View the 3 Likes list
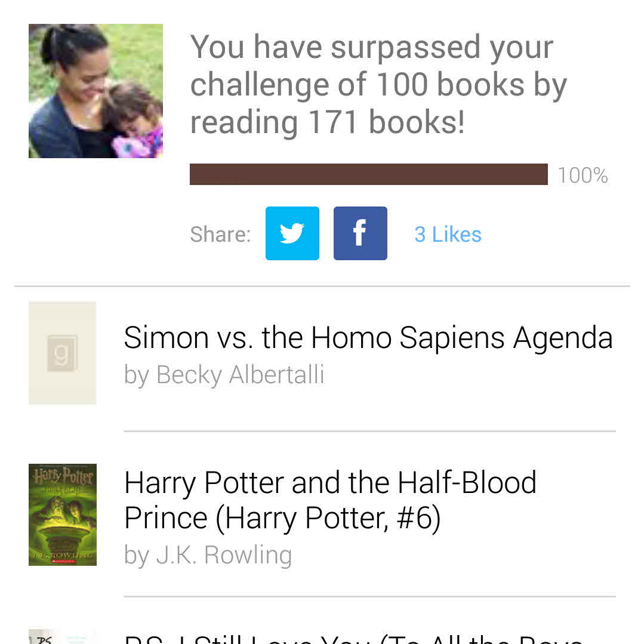The image size is (644, 644). coord(448,235)
